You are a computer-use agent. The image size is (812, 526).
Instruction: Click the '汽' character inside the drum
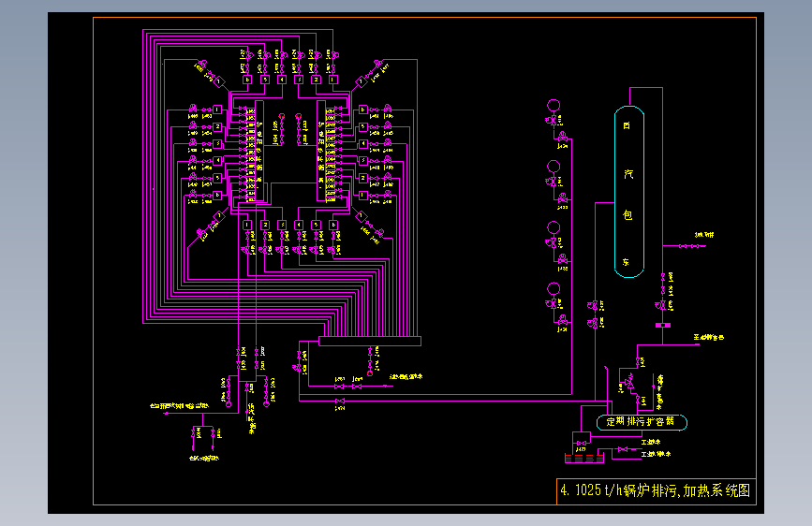point(628,174)
